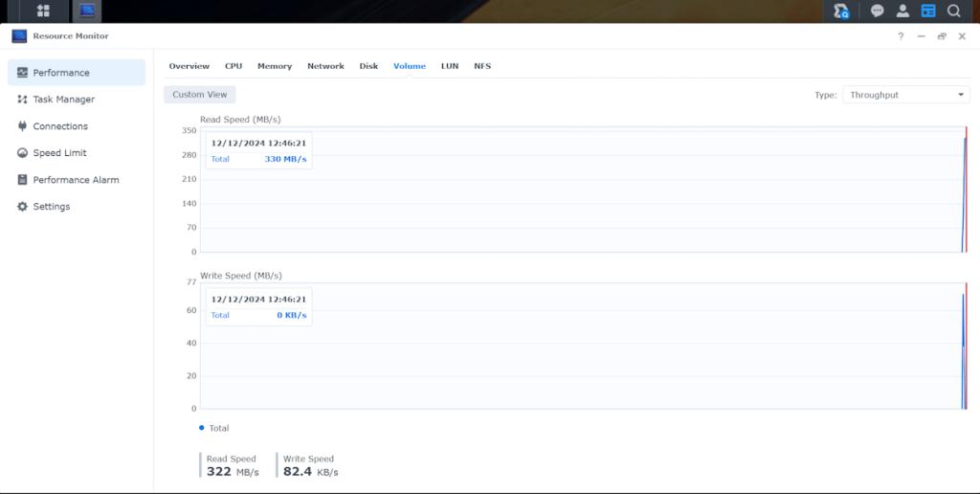Switch to the Disk tab

pos(368,66)
